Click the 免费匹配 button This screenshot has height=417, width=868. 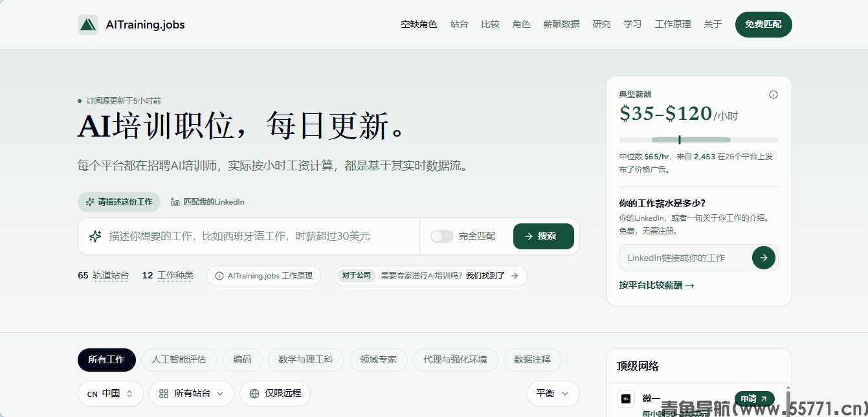pyautogui.click(x=763, y=25)
